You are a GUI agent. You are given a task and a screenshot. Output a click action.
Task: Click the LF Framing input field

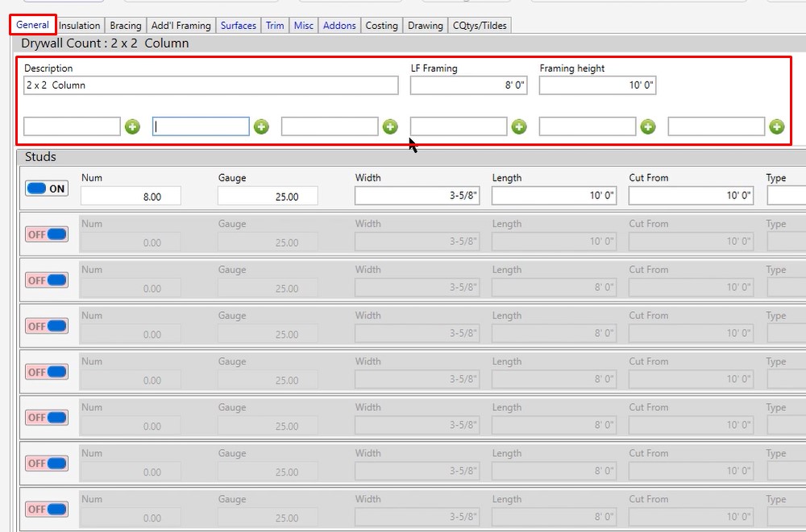468,85
